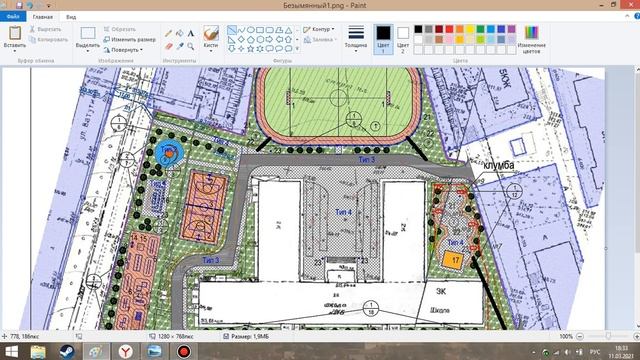
Task: Click the zoom out minus button
Action: tap(579, 336)
